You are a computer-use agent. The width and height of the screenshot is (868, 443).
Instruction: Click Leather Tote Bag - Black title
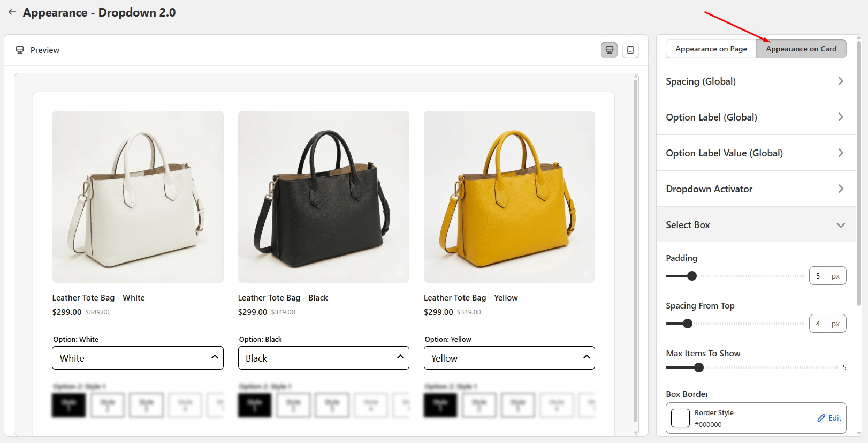283,298
